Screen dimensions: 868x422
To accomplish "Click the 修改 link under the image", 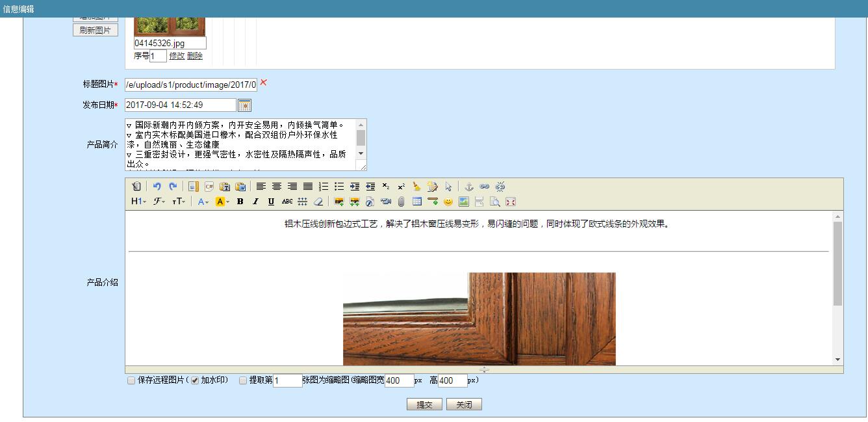I will click(x=177, y=56).
